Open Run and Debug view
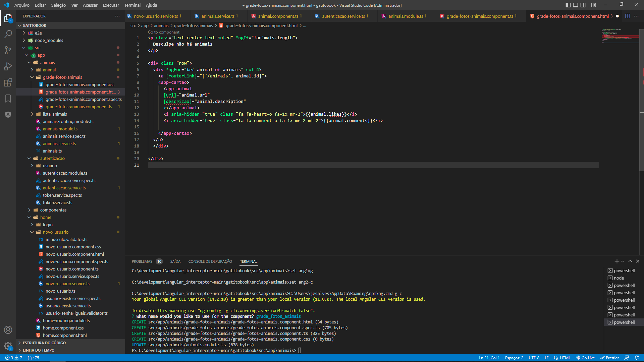 8,66
